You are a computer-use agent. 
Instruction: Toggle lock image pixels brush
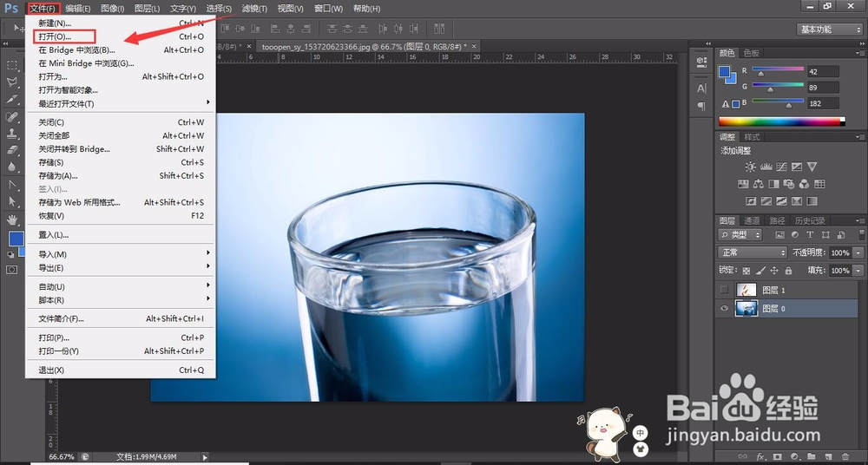tap(760, 271)
